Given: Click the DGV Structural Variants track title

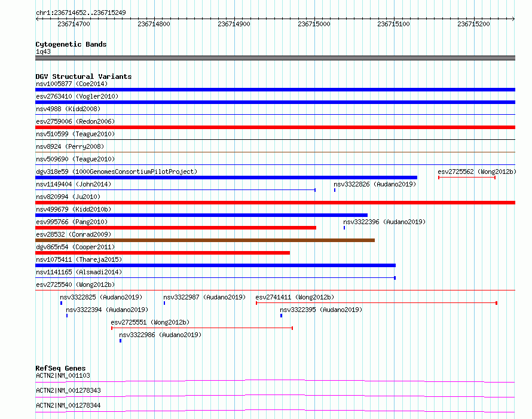Looking at the screenshot, I should [x=84, y=77].
